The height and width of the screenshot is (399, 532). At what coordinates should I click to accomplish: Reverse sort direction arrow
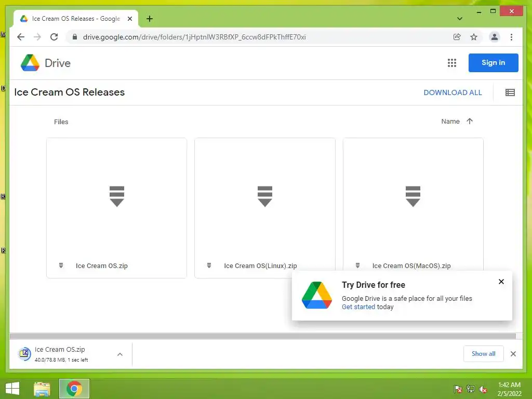(470, 121)
